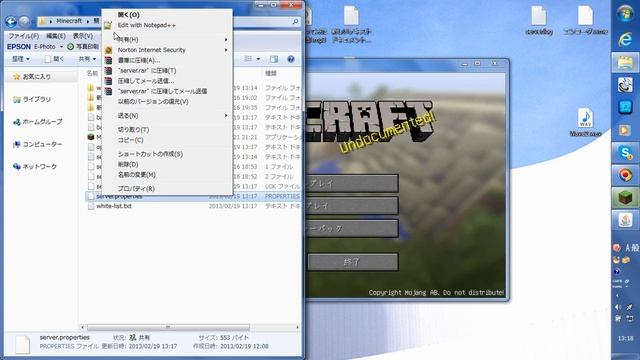
Task: Open the File Explorer taskbar icon
Action: click(625, 62)
